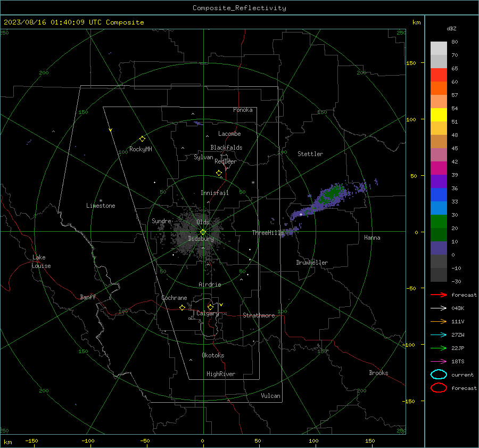Click the Lacombe town label

(x=229, y=134)
